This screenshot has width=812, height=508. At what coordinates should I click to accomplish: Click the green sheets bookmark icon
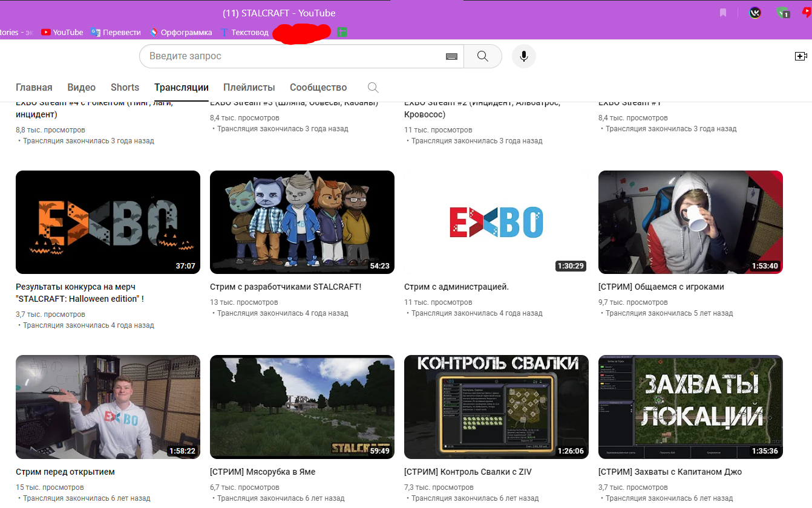point(342,32)
